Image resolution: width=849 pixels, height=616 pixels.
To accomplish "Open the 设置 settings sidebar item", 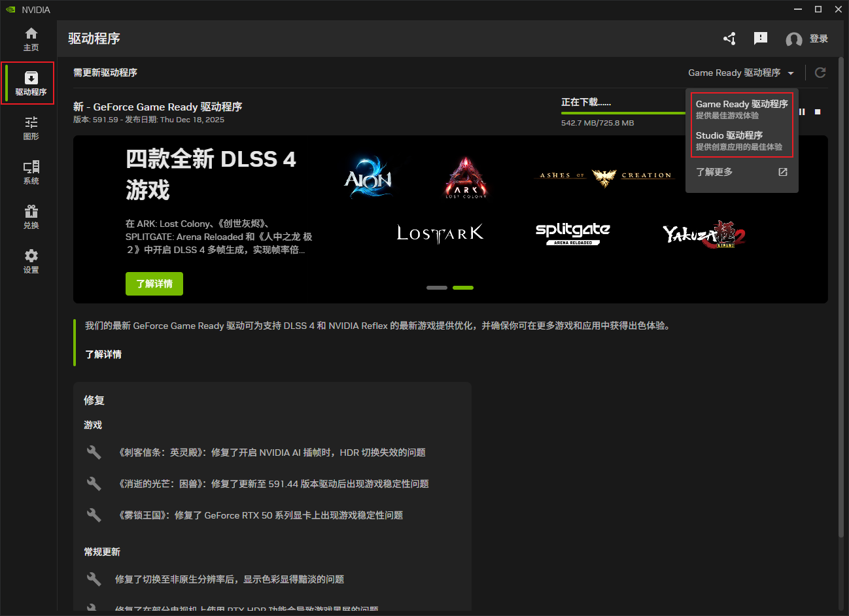I will coord(31,262).
